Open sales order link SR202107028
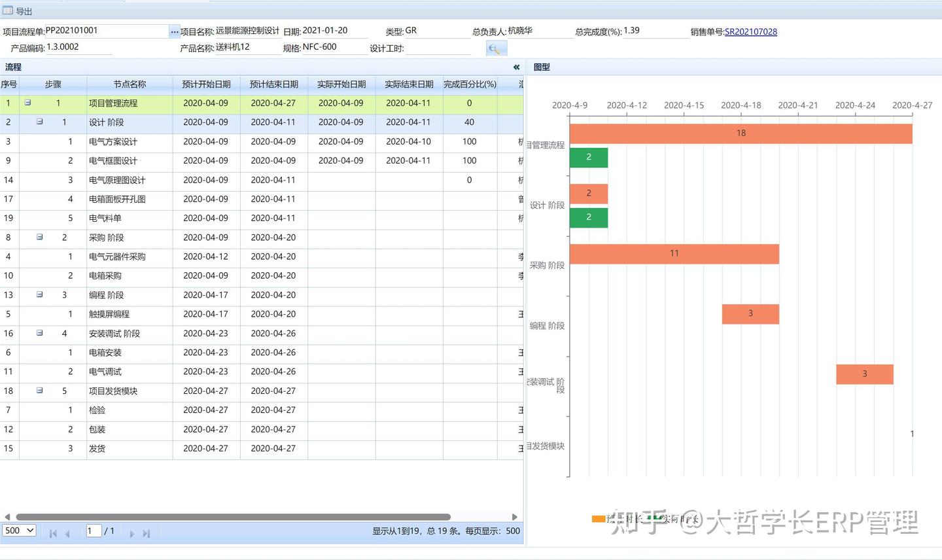Image resolution: width=942 pixels, height=560 pixels. 751,31
